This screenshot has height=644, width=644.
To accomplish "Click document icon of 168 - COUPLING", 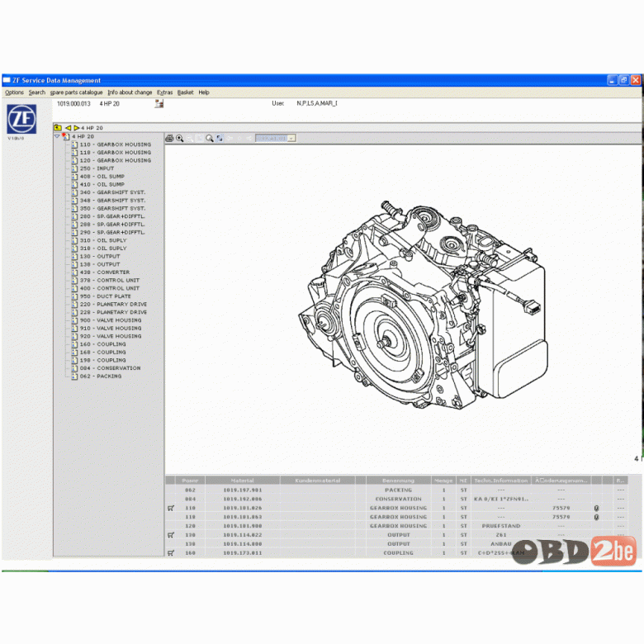I will tap(74, 353).
